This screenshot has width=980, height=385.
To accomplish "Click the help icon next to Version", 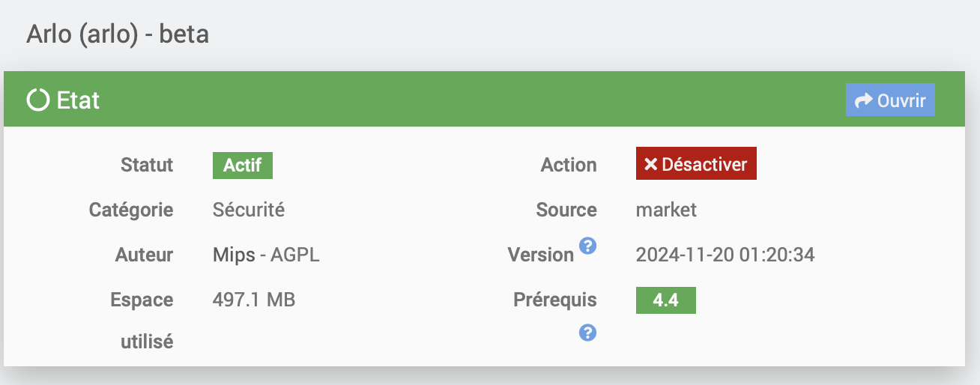I will pyautogui.click(x=588, y=245).
